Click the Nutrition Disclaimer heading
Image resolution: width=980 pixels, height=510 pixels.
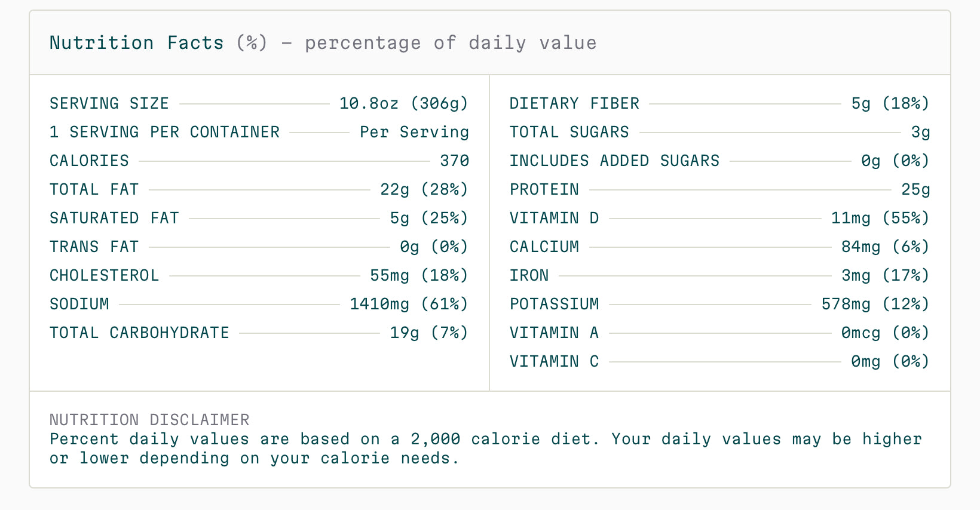tap(149, 420)
